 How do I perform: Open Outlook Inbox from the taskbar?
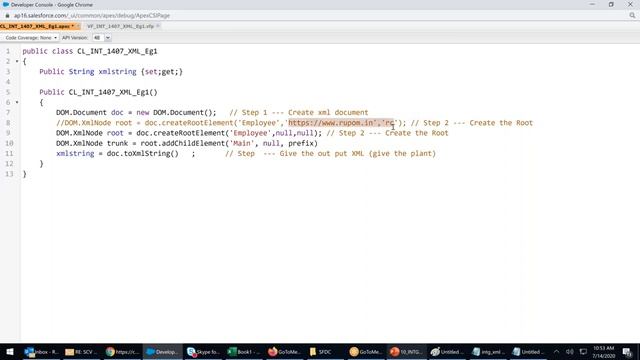pyautogui.click(x=41, y=351)
